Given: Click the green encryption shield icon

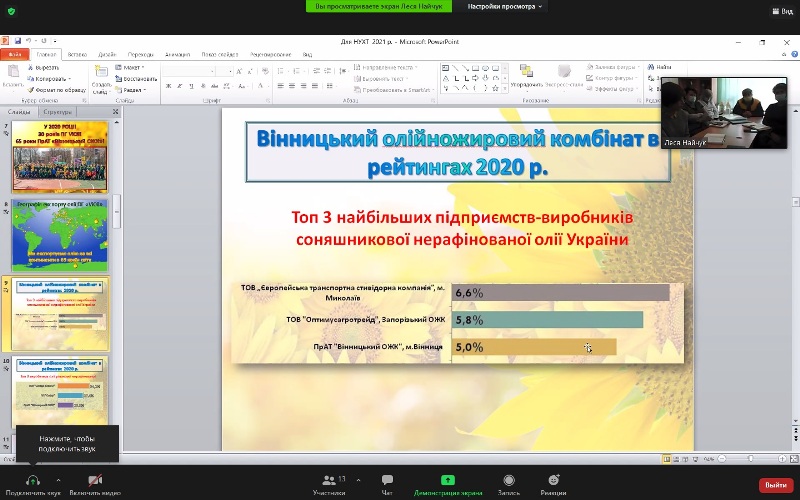Looking at the screenshot, I should coord(12,11).
